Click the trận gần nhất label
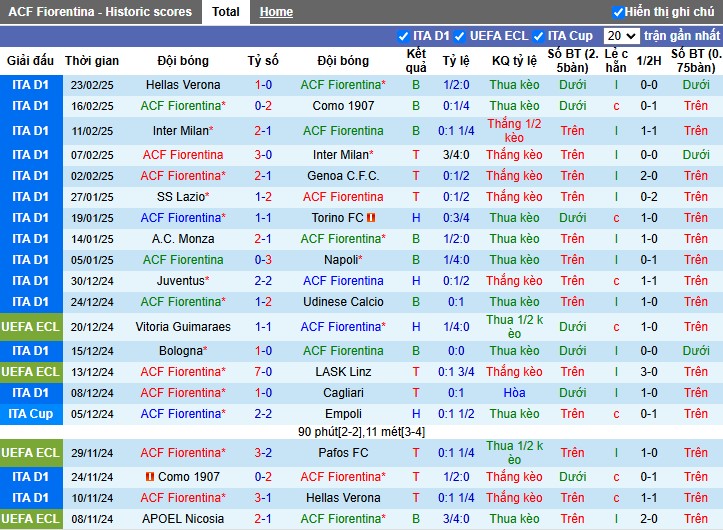Screen dimensions: 723x530 (x=682, y=36)
